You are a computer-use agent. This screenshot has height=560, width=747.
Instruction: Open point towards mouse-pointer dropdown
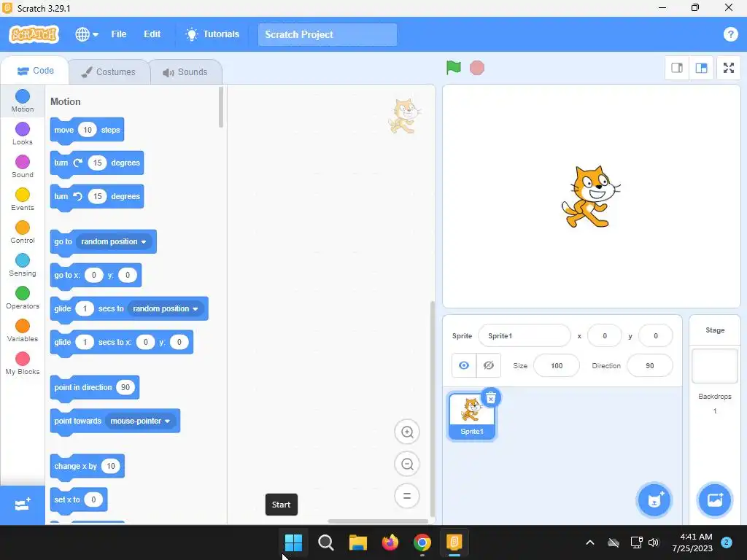tap(140, 421)
